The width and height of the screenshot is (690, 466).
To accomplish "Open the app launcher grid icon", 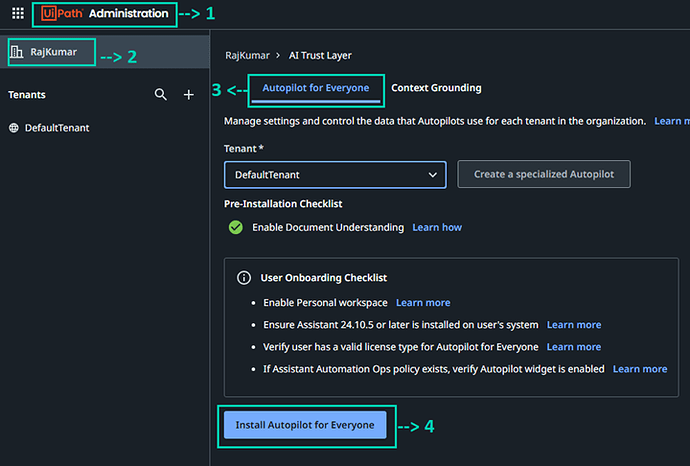I will [18, 13].
